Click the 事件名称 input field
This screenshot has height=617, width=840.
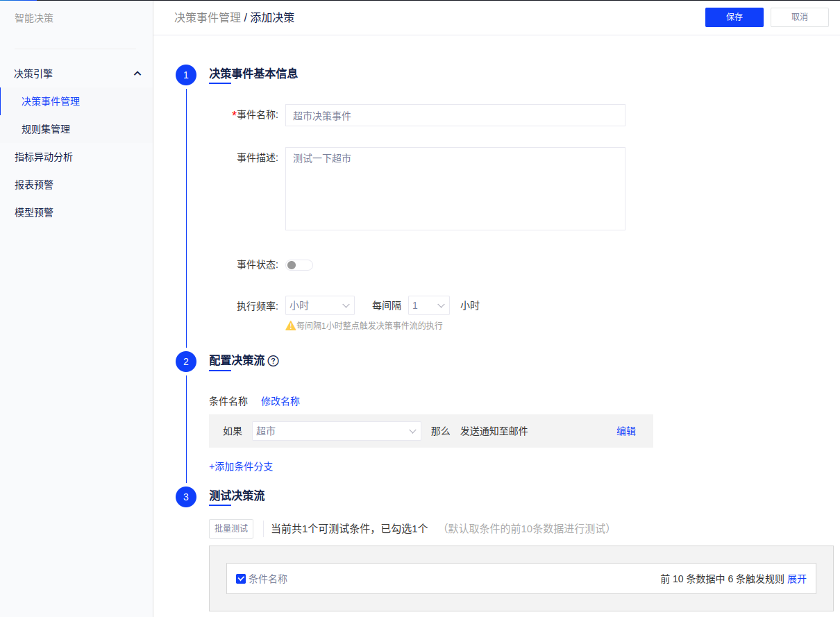(455, 116)
